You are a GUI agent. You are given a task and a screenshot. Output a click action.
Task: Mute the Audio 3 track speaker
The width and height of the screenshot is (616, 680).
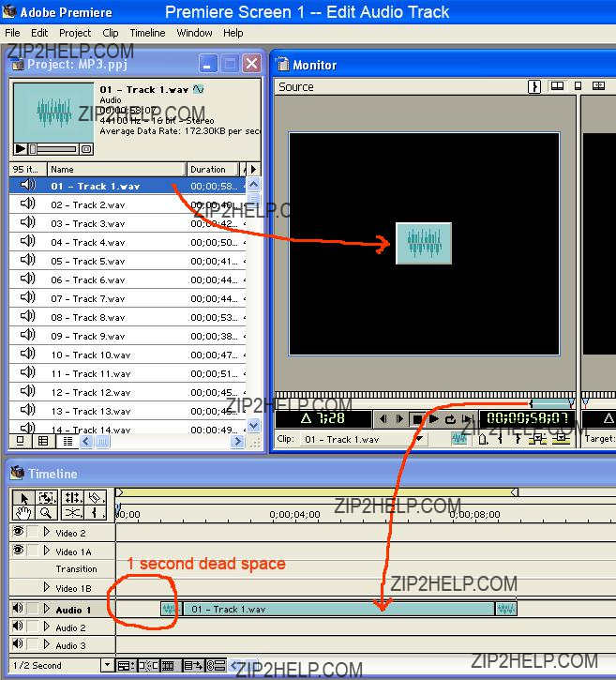(x=18, y=643)
